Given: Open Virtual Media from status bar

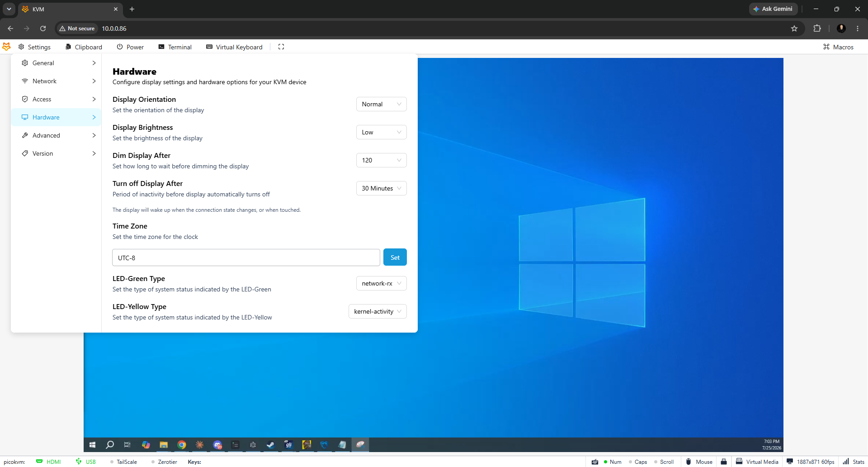Looking at the screenshot, I should [x=757, y=462].
